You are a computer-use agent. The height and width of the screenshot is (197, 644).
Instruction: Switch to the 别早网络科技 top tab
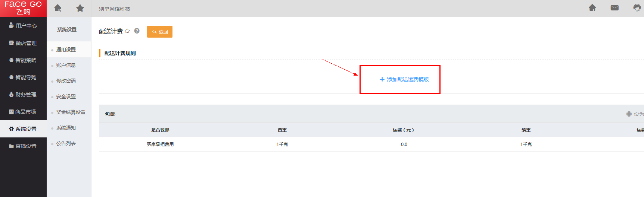[115, 9]
